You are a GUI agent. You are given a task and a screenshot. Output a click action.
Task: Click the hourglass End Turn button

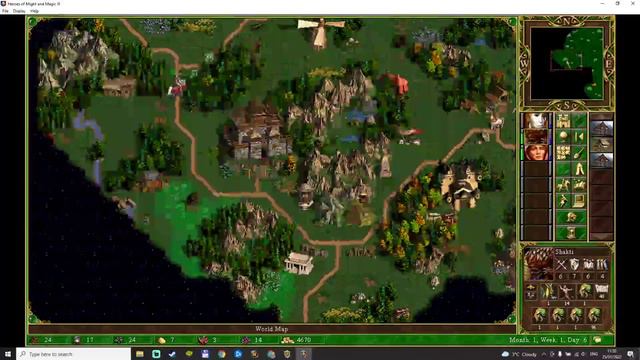(x=571, y=233)
